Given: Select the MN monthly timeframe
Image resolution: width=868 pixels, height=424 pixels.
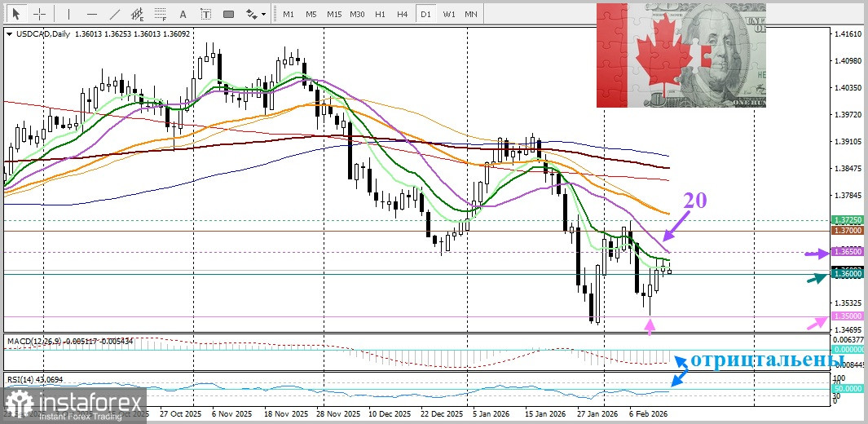Looking at the screenshot, I should click(471, 14).
